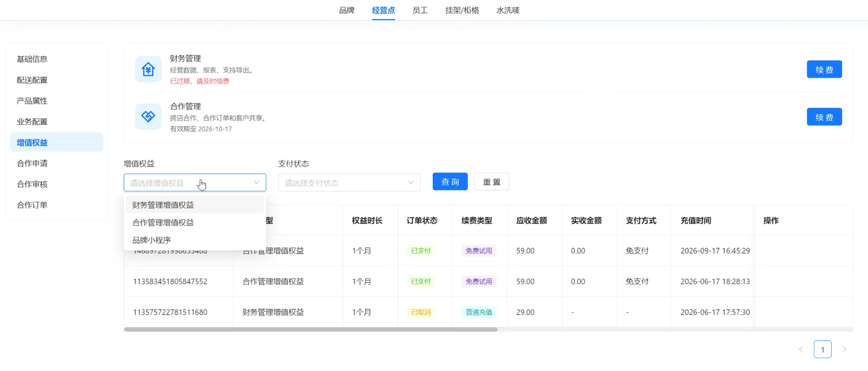Select 增值权益 in the sidebar
The image size is (868, 371).
(x=56, y=142)
